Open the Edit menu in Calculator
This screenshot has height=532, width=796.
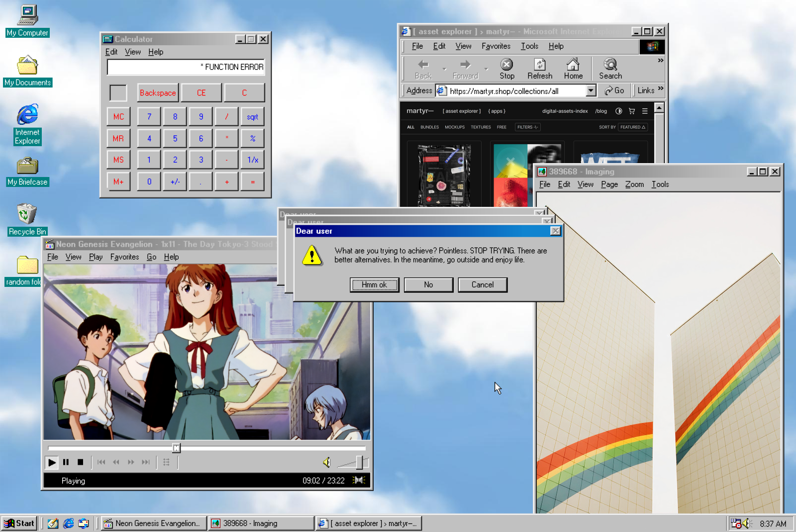[111, 52]
